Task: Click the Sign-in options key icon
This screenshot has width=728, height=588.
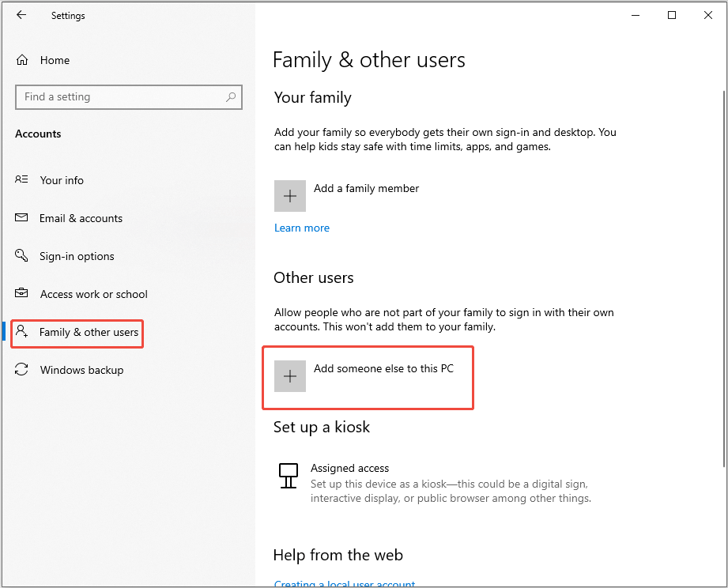Action: 21,256
